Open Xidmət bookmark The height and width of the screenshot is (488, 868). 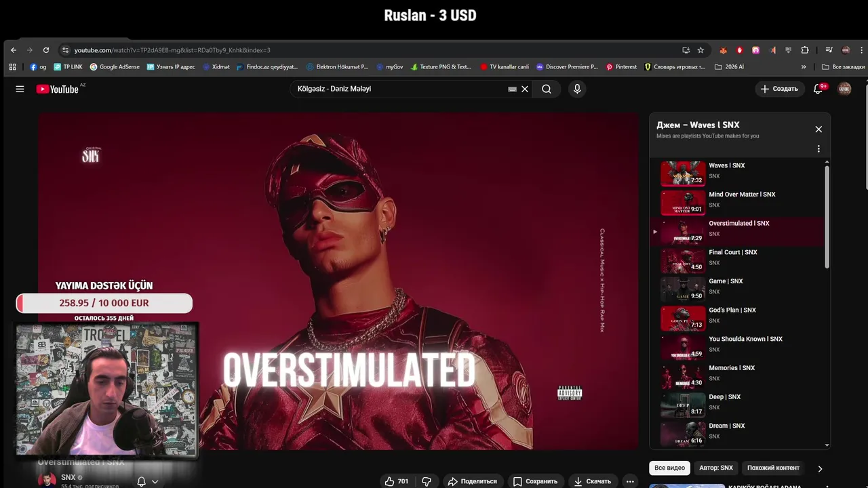[x=216, y=67]
